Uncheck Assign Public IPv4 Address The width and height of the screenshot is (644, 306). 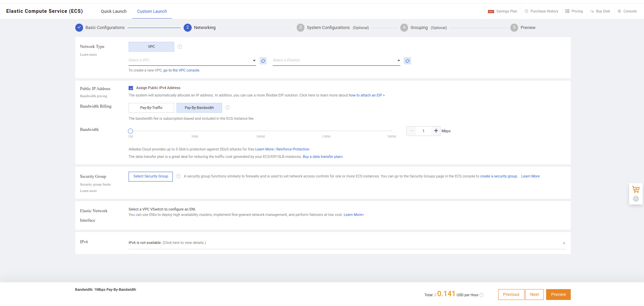[x=131, y=88]
